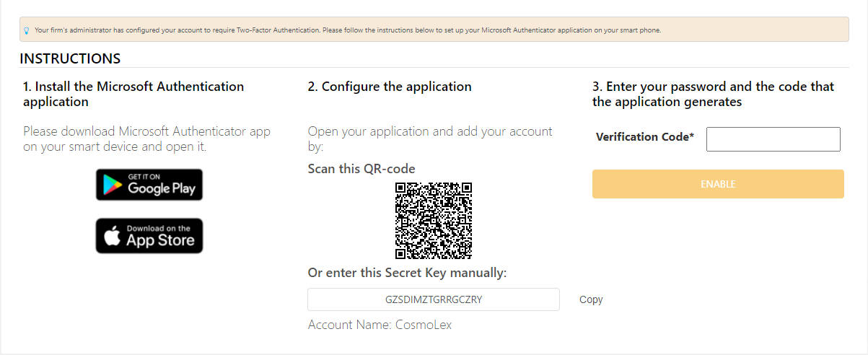Screen dimensions: 868x355
Task: Click 'Or enter this Secret Key manually' label
Action: 409,273
